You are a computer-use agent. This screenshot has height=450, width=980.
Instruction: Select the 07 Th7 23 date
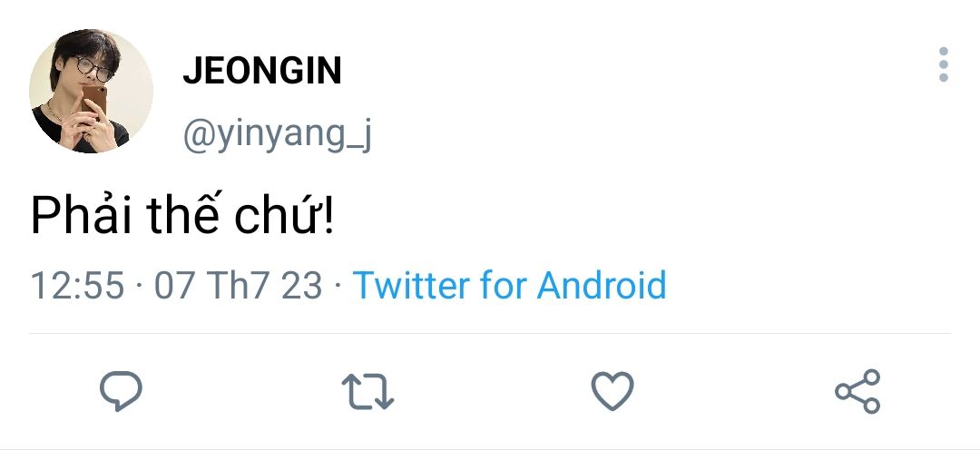click(238, 285)
